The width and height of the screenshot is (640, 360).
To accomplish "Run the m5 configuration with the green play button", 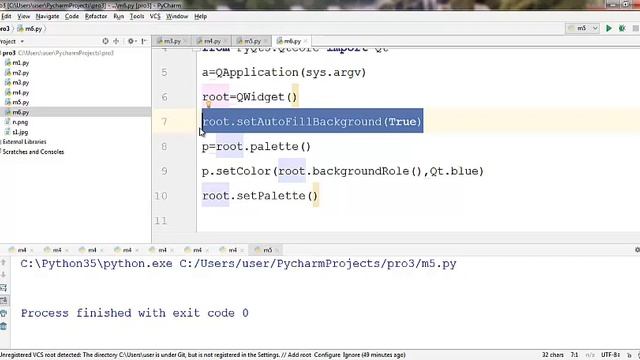I will pos(609,28).
